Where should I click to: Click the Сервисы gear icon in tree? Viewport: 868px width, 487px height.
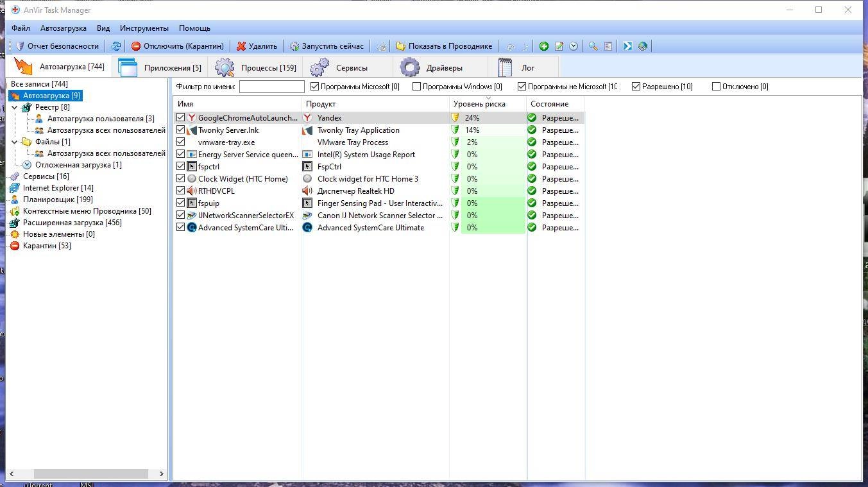click(x=15, y=176)
